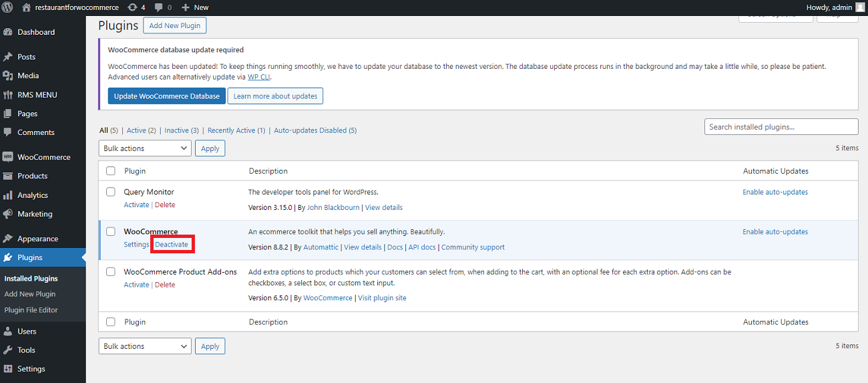Viewport: 868px width, 383px height.
Task: Show the Active (2) plugins filter
Action: tap(142, 130)
